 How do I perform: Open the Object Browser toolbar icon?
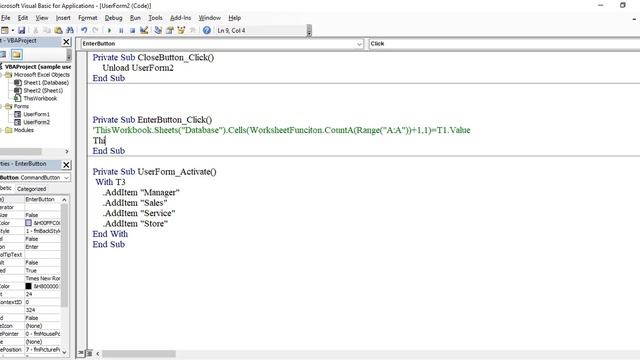pos(181,30)
